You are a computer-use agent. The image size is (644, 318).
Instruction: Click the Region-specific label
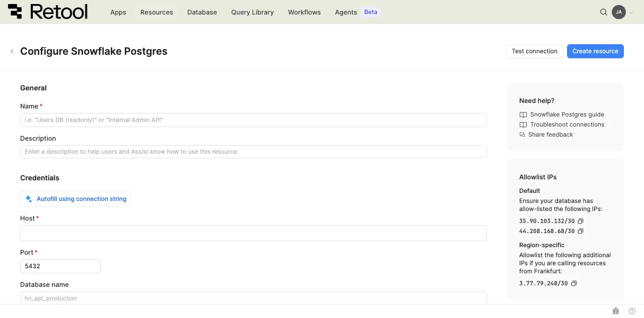tap(542, 245)
